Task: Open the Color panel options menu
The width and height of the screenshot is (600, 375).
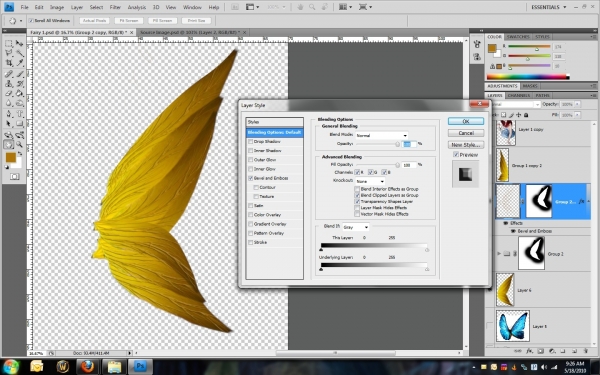Action: coord(594,37)
